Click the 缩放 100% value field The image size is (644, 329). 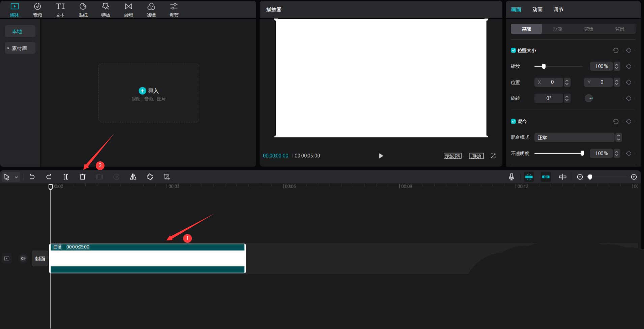(x=602, y=66)
